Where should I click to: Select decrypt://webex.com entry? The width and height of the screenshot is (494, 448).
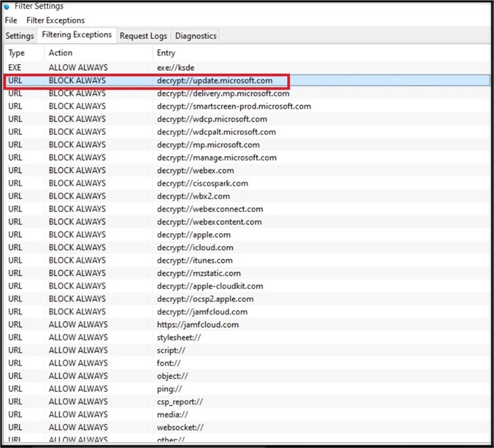pos(195,171)
